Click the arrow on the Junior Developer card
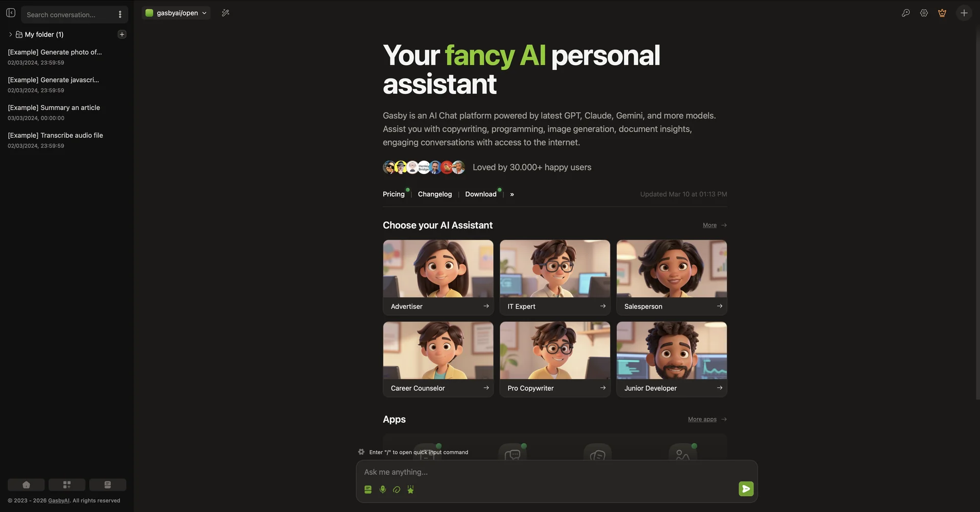Image resolution: width=980 pixels, height=512 pixels. 720,388
